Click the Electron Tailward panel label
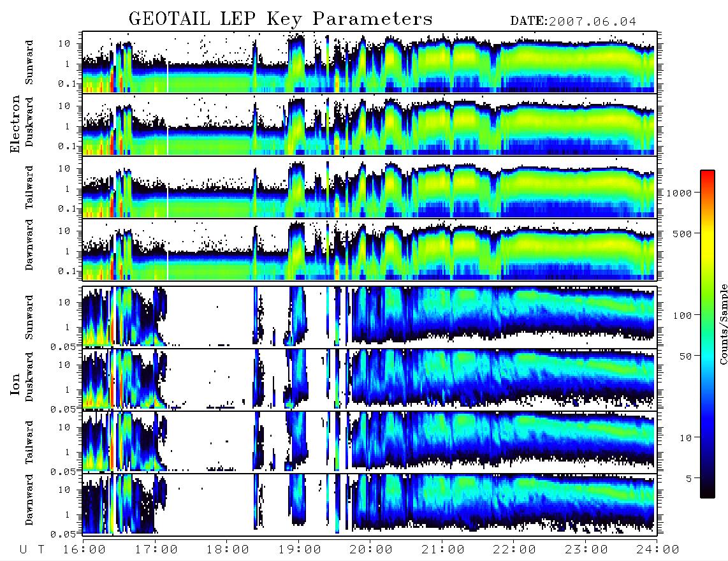728x561 pixels. (29, 187)
